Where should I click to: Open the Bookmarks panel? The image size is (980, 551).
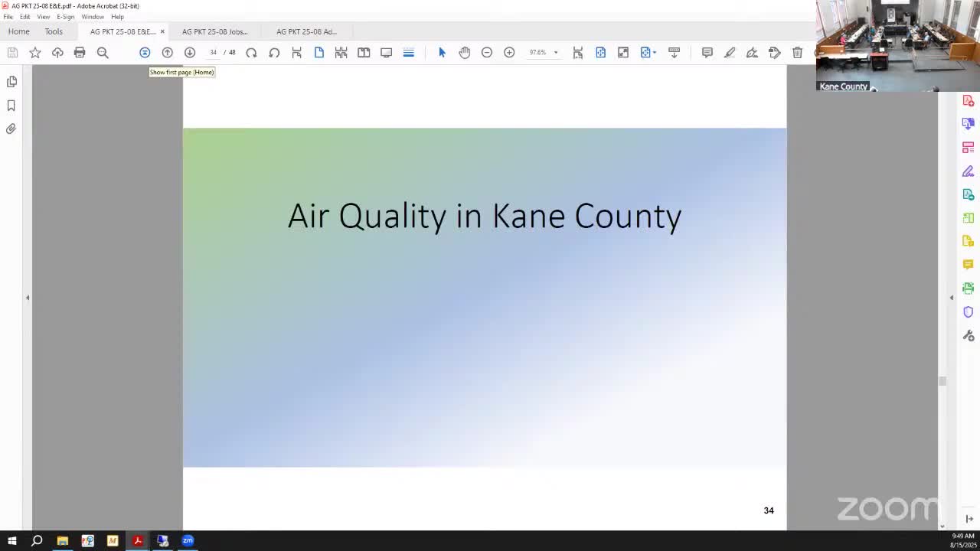11,106
